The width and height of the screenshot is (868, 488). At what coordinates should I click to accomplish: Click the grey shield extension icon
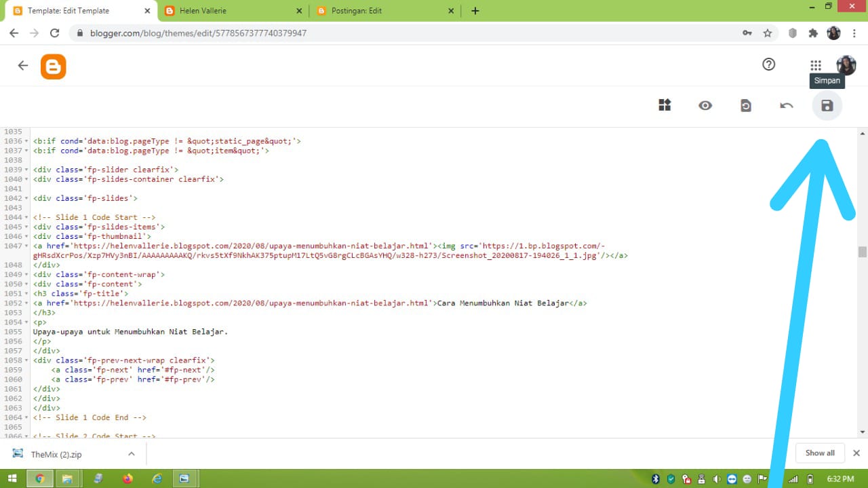(792, 33)
